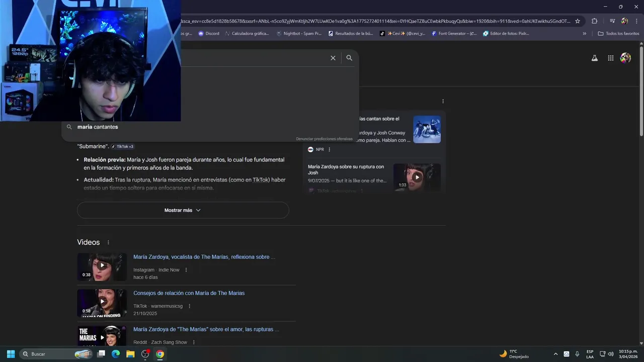Viewport: 644px width, 362px height.
Task: Open options for Zach Sang Show video
Action: coord(194,342)
